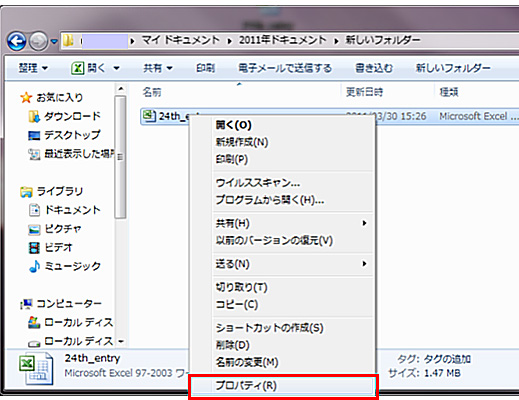Click 新しいフォルダー toolbar button
The height and width of the screenshot is (400, 519).
(x=453, y=68)
